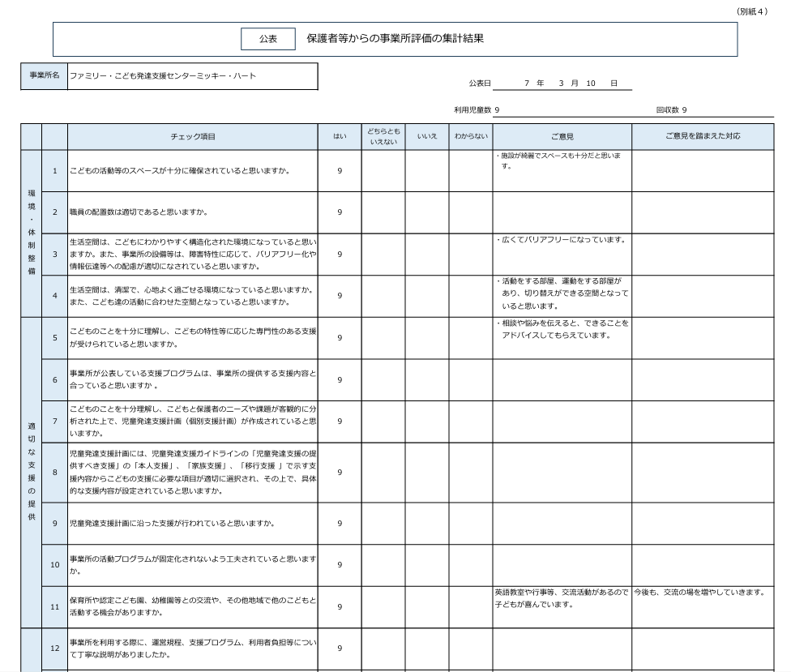Click the 公表 box in the title bar
The width and height of the screenshot is (791, 672).
(x=267, y=39)
